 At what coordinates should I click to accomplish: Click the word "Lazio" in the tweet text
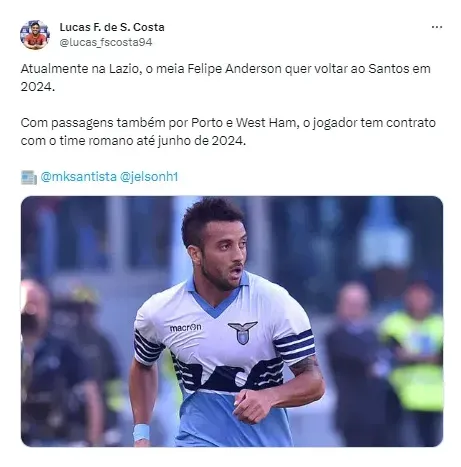123,69
